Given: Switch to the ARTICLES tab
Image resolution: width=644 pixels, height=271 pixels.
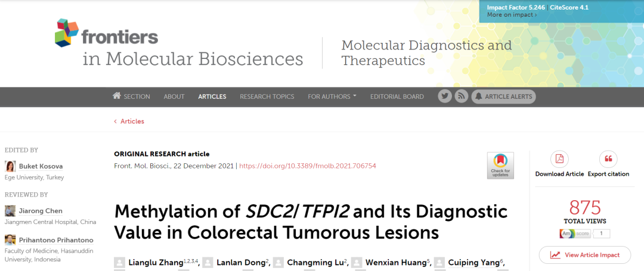Looking at the screenshot, I should pyautogui.click(x=212, y=96).
